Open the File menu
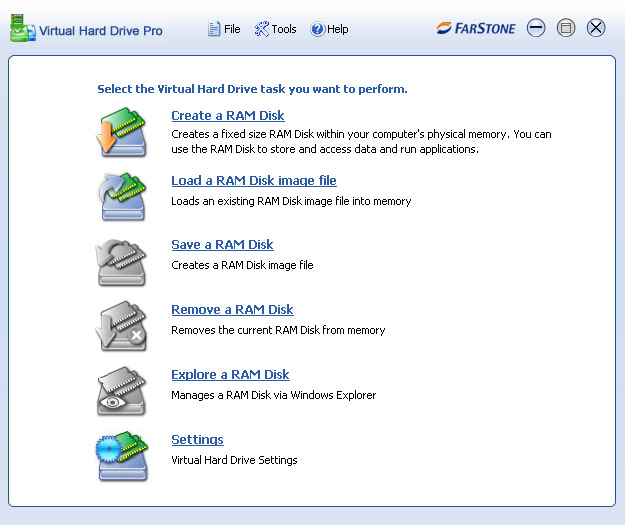Viewport: 625px width, 525px height. (x=224, y=29)
